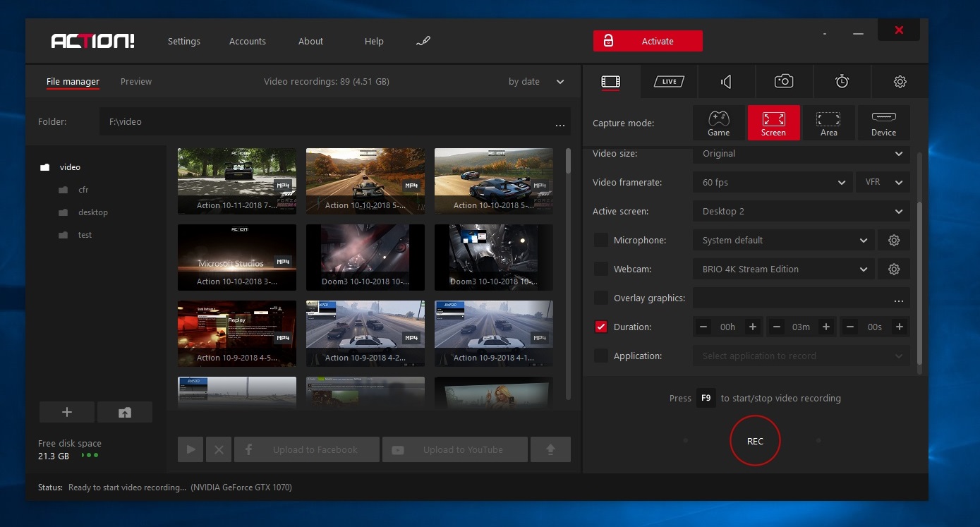Click Upload to Facebook
Viewport: 980px width, 527px height.
(307, 449)
